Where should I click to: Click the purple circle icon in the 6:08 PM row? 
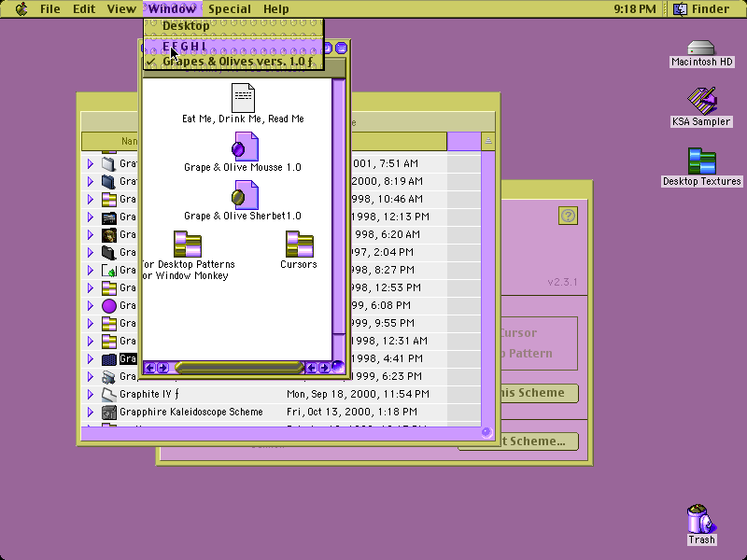click(109, 306)
